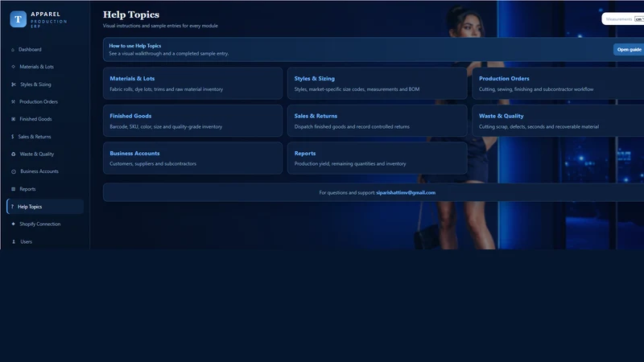Open Shopify Connection sidebar entry
This screenshot has width=644, height=362.
[x=45, y=224]
